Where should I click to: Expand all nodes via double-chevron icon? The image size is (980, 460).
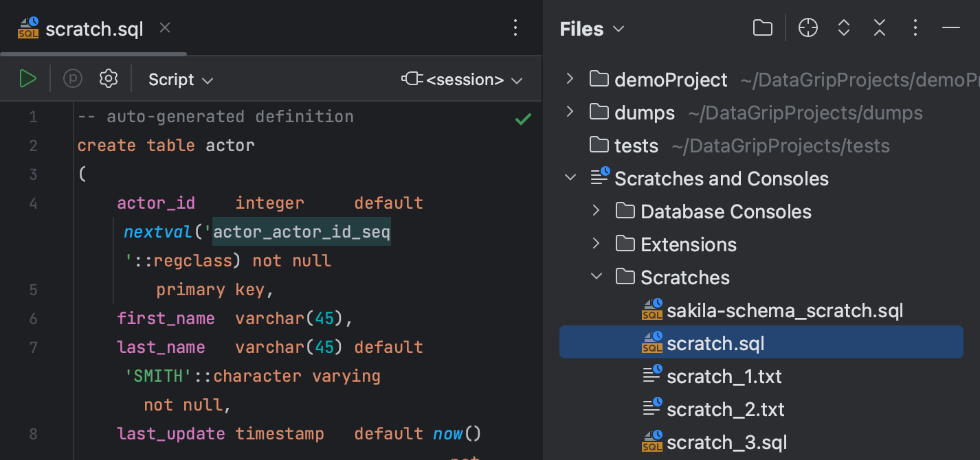[843, 28]
